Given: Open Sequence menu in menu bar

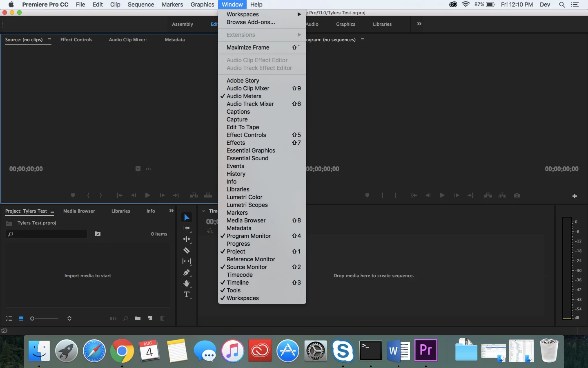Looking at the screenshot, I should tap(141, 4).
